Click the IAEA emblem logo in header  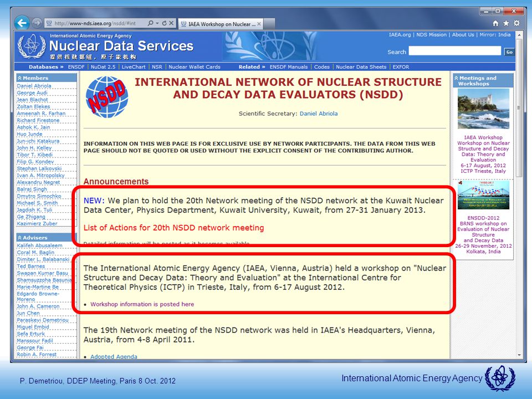pyautogui.click(x=32, y=46)
